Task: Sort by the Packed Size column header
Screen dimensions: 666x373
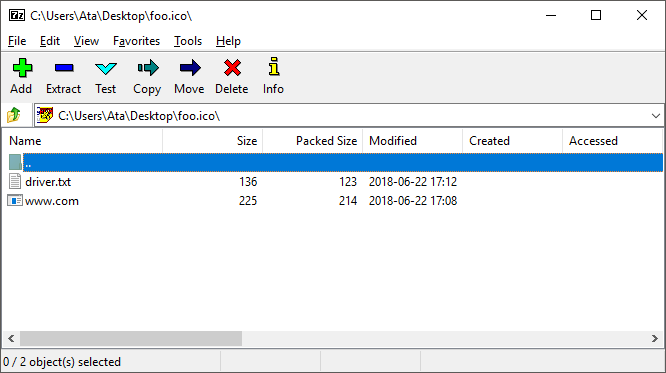Action: click(x=313, y=141)
